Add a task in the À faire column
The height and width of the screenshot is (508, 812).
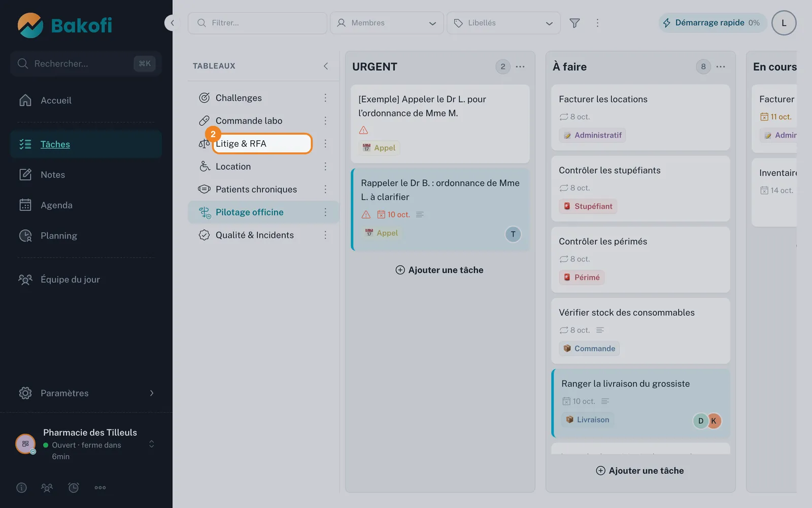tap(640, 470)
